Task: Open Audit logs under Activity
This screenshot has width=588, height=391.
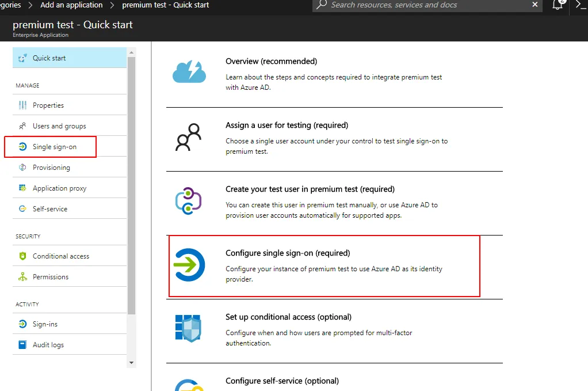Action: tap(70, 344)
